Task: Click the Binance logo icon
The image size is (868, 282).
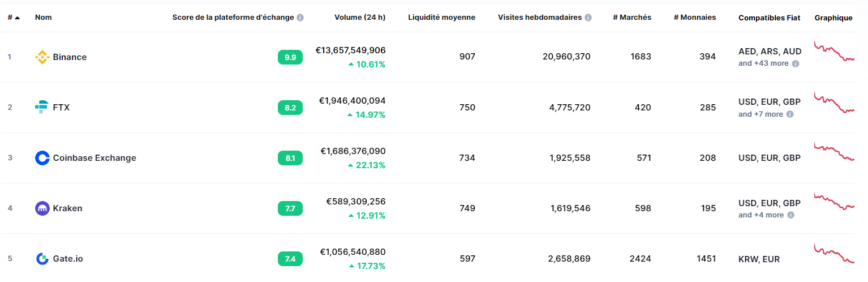Action: tap(42, 57)
